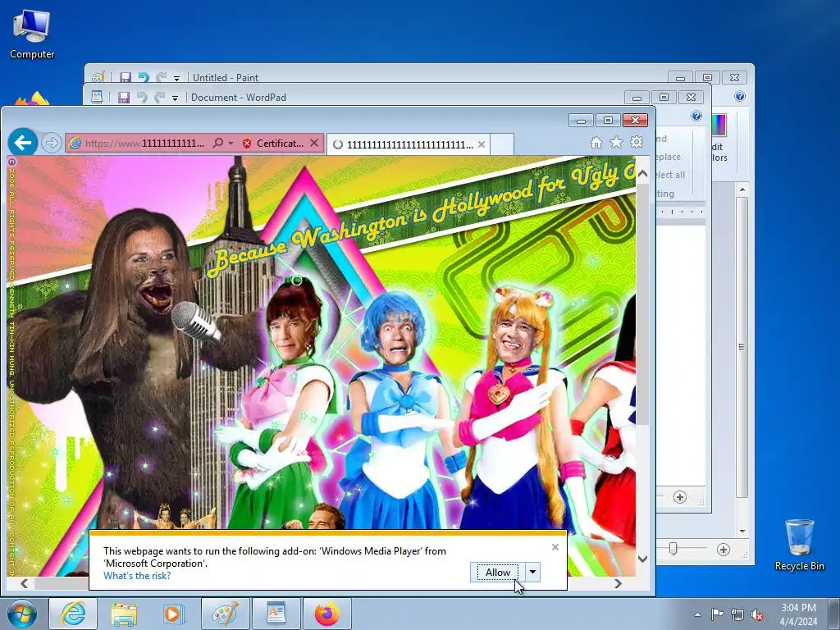Click the horizontal scroll left arrow

(24, 583)
